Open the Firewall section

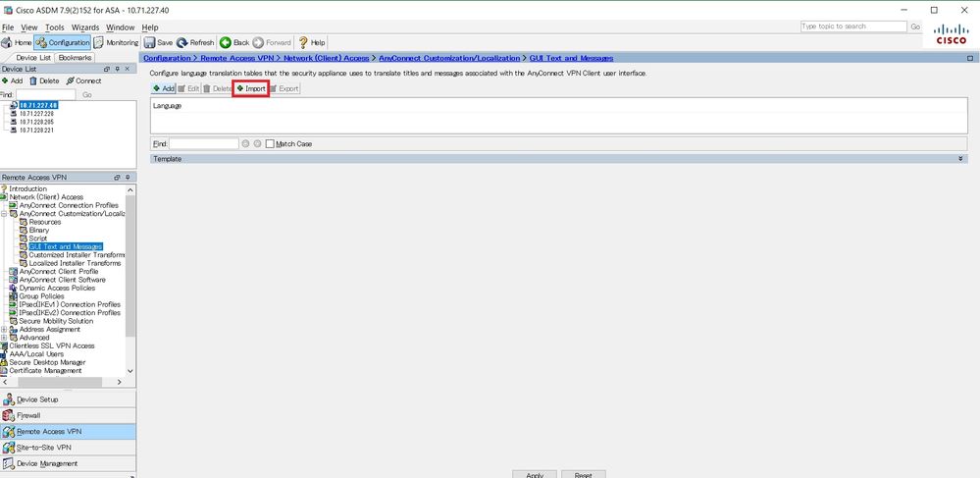[x=68, y=415]
